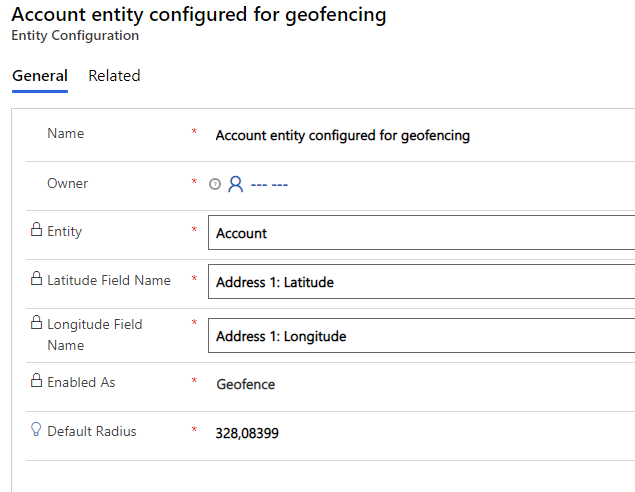
Task: Click the Latitude Field Name label
Action: [109, 280]
